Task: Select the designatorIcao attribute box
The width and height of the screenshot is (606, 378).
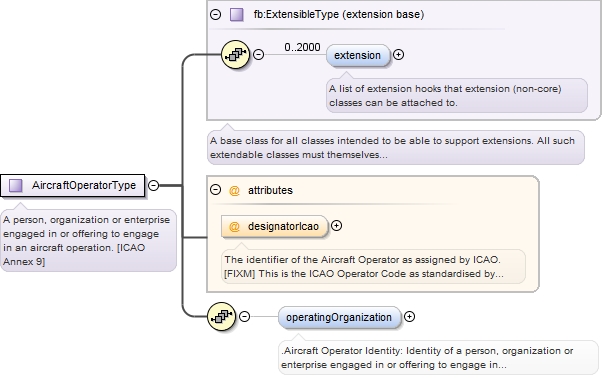Action: [274, 226]
